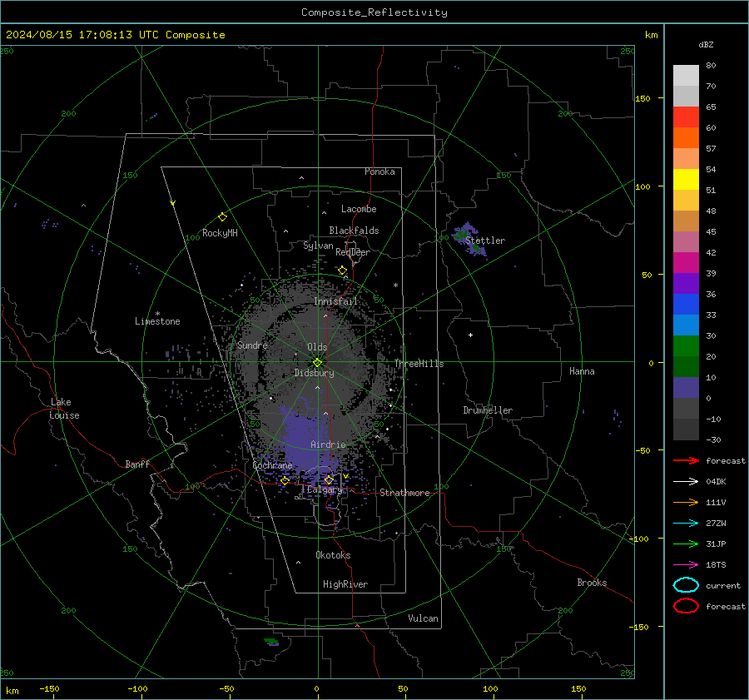Click the Okotoks label
Screen dimensions: 749x700
[x=333, y=555]
